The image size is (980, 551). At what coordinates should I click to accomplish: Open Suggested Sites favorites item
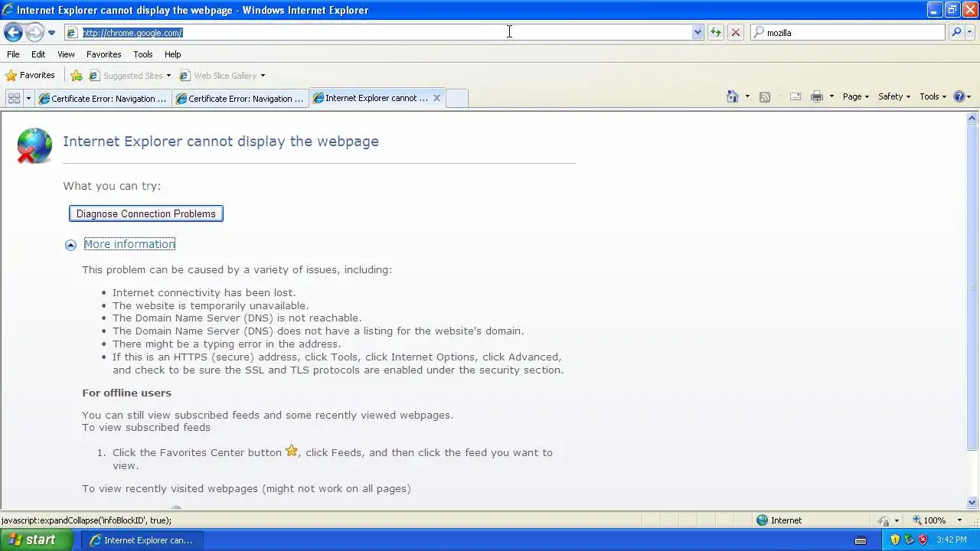[129, 76]
